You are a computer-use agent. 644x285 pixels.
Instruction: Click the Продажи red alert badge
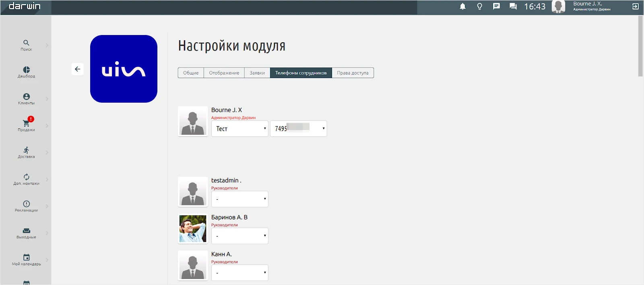click(31, 119)
